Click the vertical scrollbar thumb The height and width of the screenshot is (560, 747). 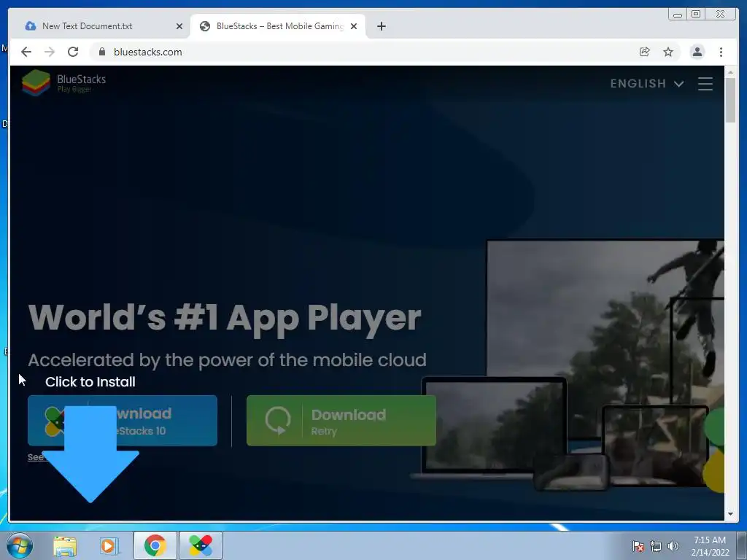(730, 101)
